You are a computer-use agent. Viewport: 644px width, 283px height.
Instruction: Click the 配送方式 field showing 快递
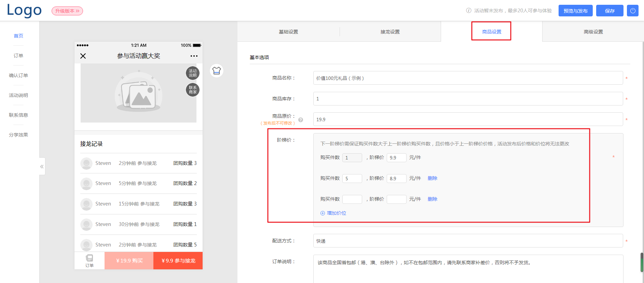(468, 241)
